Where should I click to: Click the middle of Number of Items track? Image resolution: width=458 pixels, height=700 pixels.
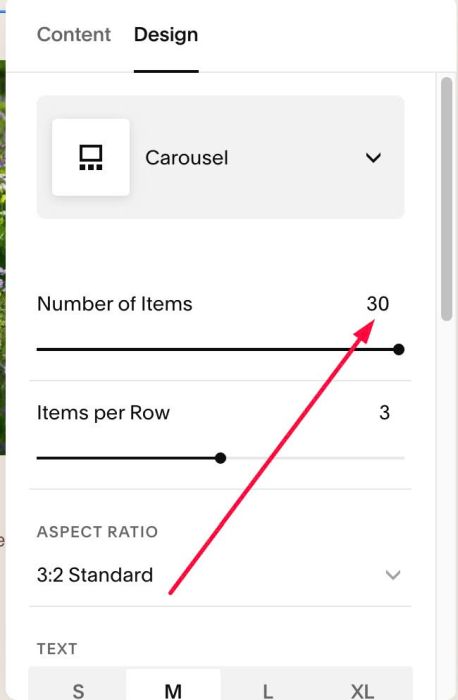(x=218, y=350)
